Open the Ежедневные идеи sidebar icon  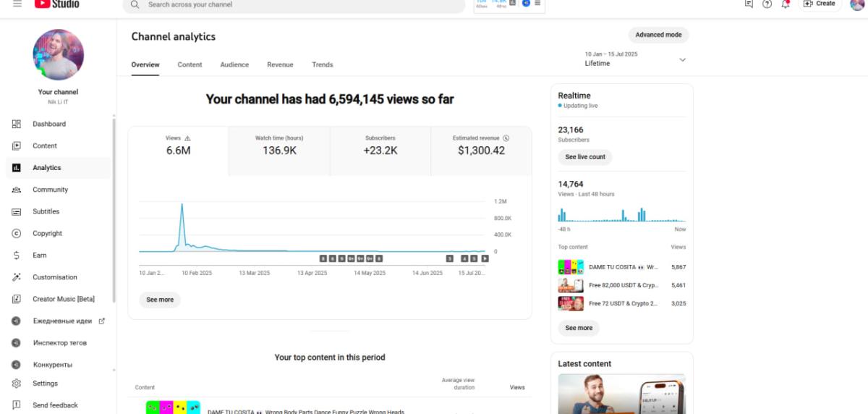tap(17, 321)
